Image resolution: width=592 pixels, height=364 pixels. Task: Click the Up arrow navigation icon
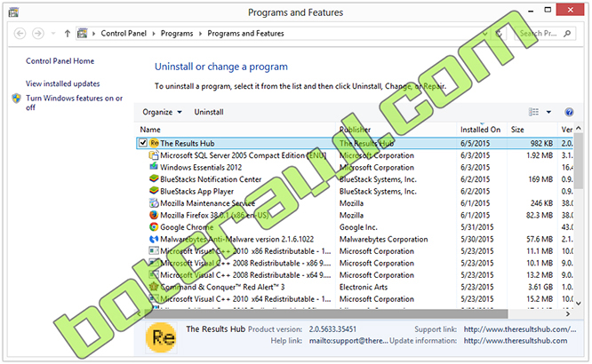click(x=68, y=34)
